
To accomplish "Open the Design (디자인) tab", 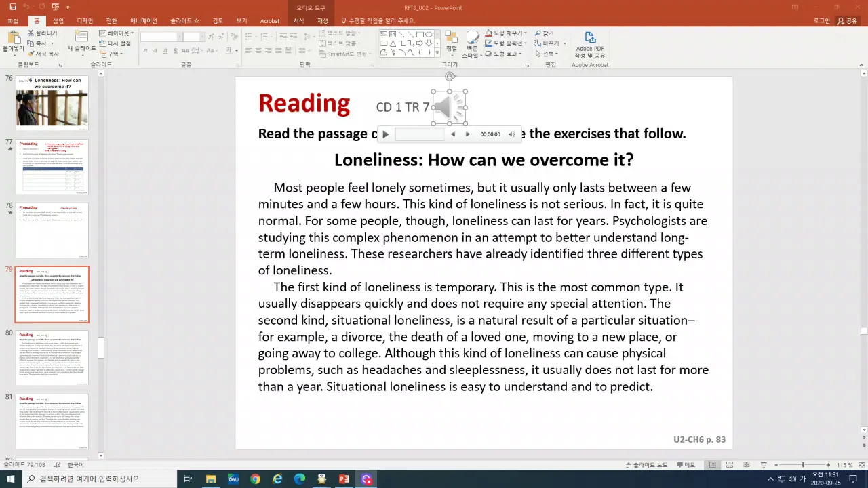I will coord(85,21).
